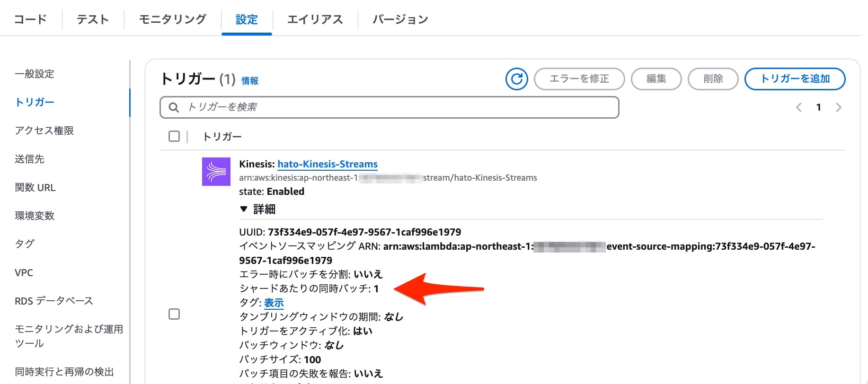Click the シャードあたりの同時バッチ: 1 line
This screenshot has height=384, width=868.
(x=309, y=288)
